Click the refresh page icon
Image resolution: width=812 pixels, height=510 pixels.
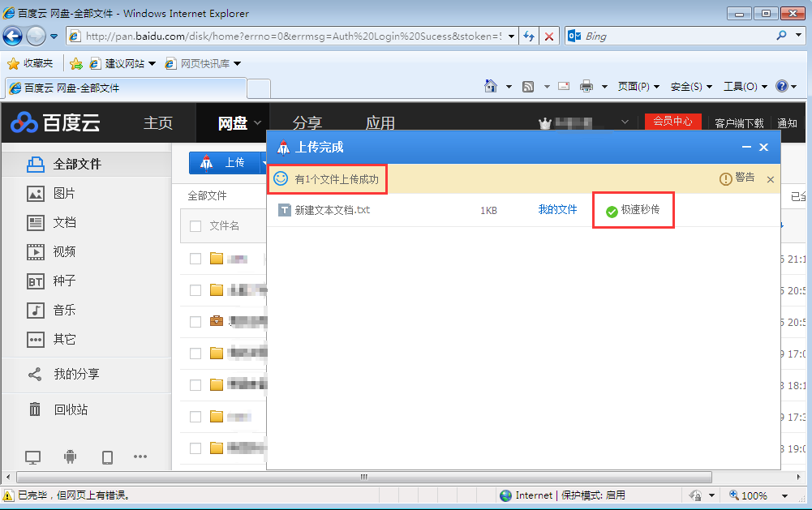(x=529, y=36)
